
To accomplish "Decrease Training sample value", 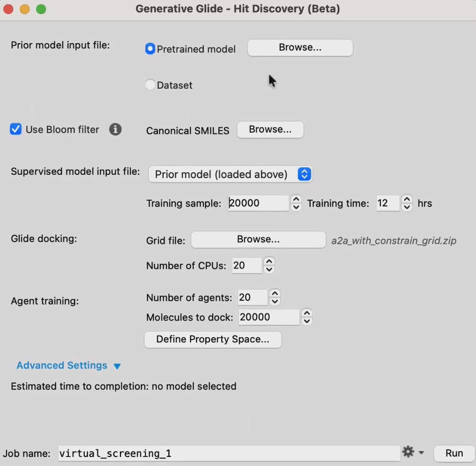I will click(296, 207).
